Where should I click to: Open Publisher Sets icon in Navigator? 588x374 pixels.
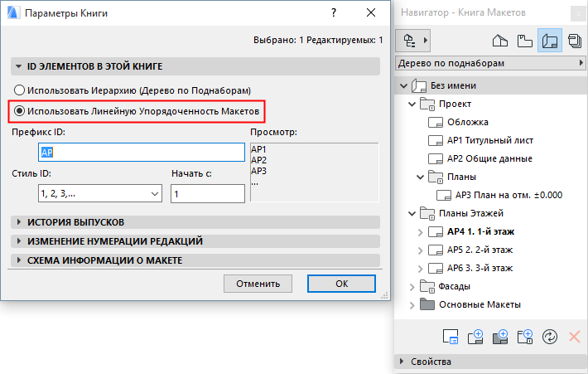pos(575,41)
